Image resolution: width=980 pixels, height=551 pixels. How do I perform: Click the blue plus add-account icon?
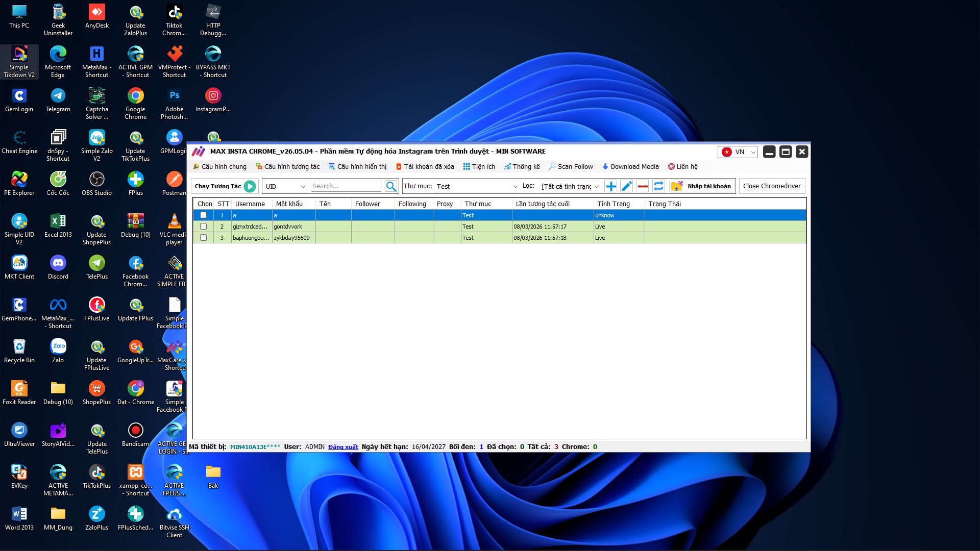click(x=611, y=186)
